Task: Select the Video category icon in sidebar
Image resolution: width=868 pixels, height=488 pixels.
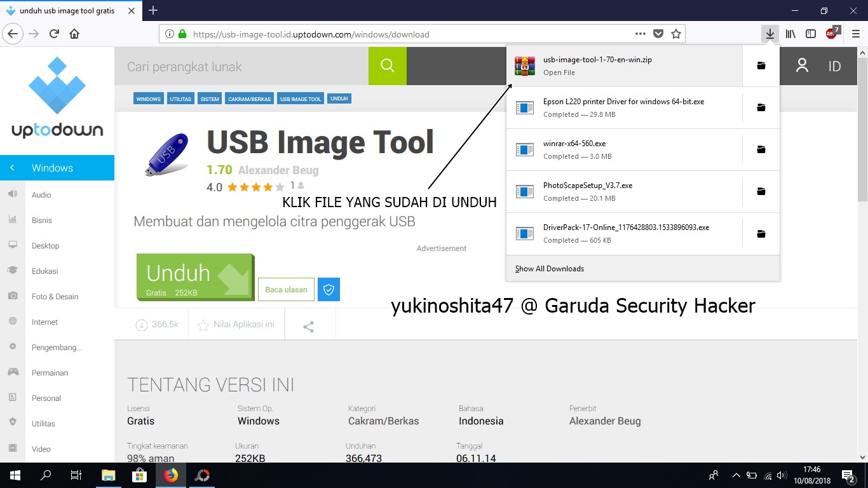Action: point(14,449)
